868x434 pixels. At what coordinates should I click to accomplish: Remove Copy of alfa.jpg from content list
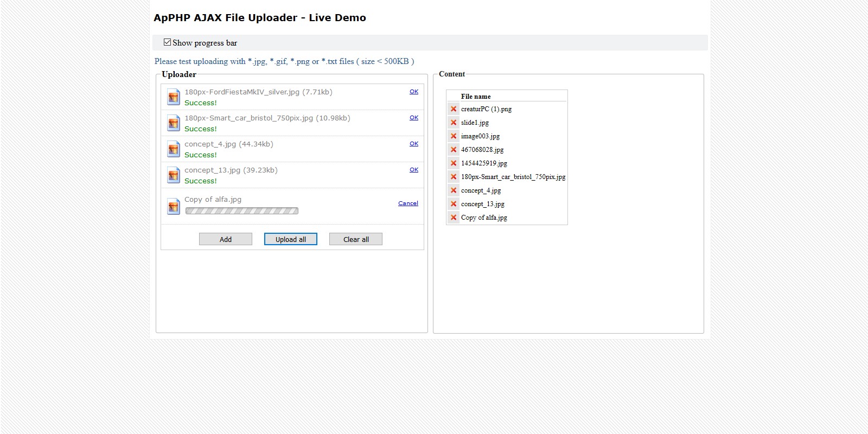pos(454,218)
